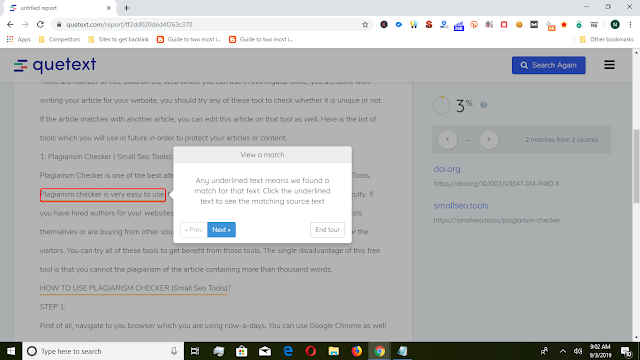Go to the next match arrow

(x=489, y=140)
